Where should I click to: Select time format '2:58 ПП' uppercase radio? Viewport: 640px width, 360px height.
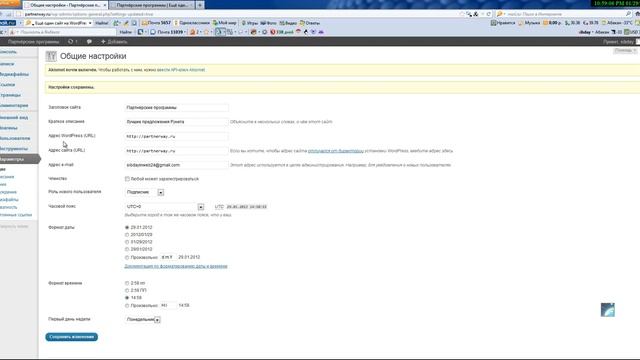[x=127, y=290]
